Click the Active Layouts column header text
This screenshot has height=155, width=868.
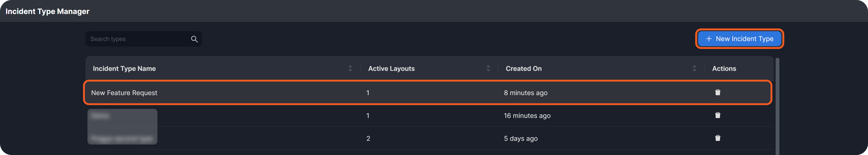[391, 68]
